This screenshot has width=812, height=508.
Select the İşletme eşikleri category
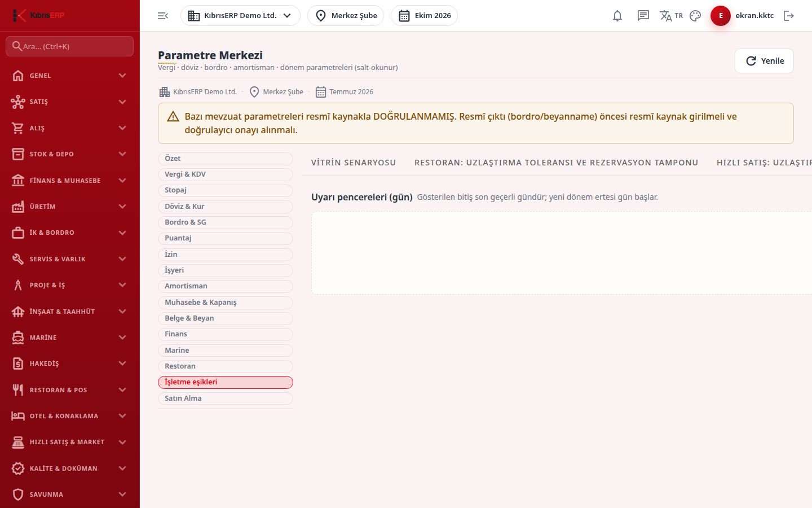click(x=226, y=382)
